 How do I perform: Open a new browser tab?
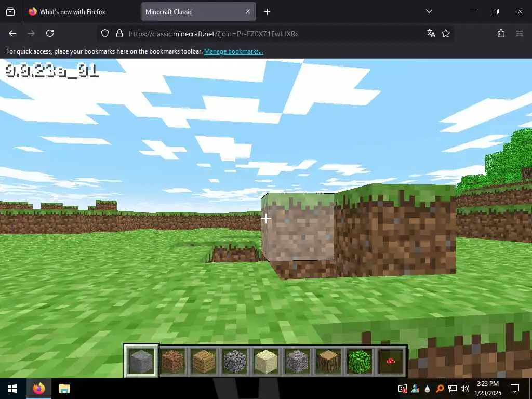point(268,12)
